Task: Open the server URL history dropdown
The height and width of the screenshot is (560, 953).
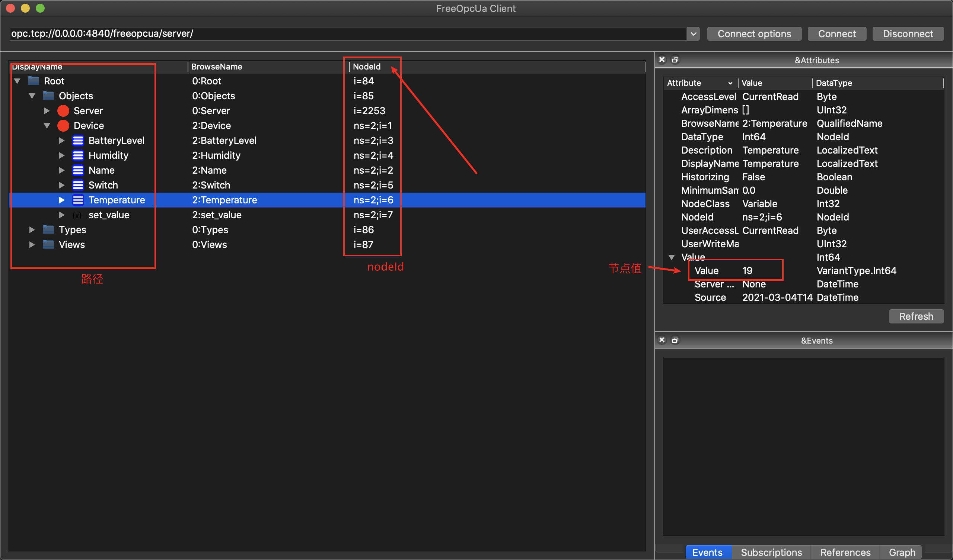Action: click(694, 33)
